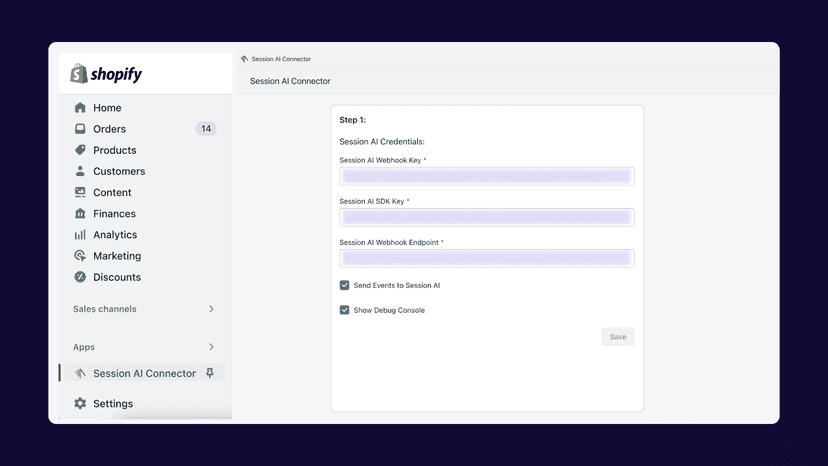
Task: Click the Customers person icon
Action: coord(80,171)
